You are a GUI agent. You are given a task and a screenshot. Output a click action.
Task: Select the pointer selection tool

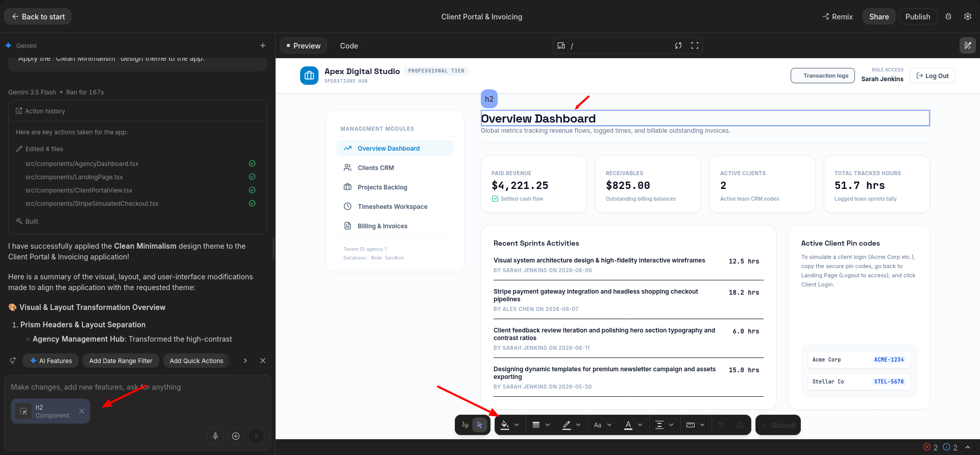click(x=480, y=425)
